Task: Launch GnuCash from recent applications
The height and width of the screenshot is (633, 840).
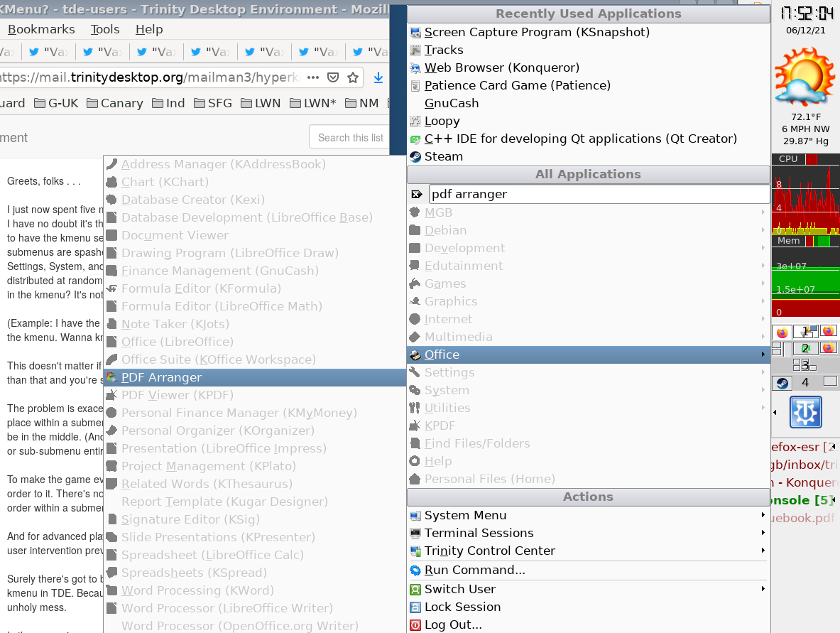Action: [588, 103]
